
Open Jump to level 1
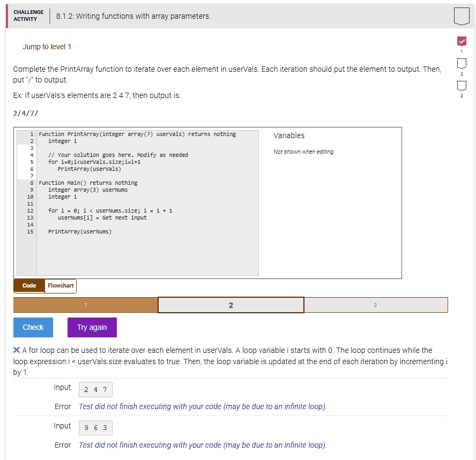pos(47,47)
